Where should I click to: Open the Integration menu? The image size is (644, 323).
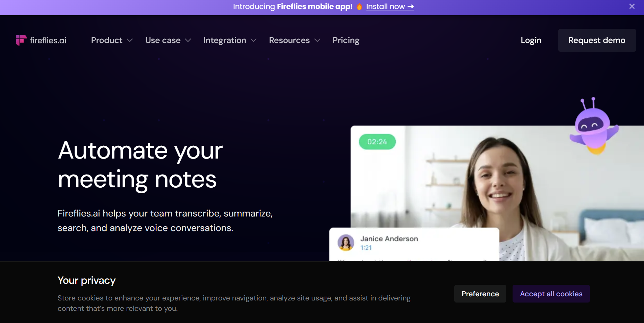pos(225,40)
